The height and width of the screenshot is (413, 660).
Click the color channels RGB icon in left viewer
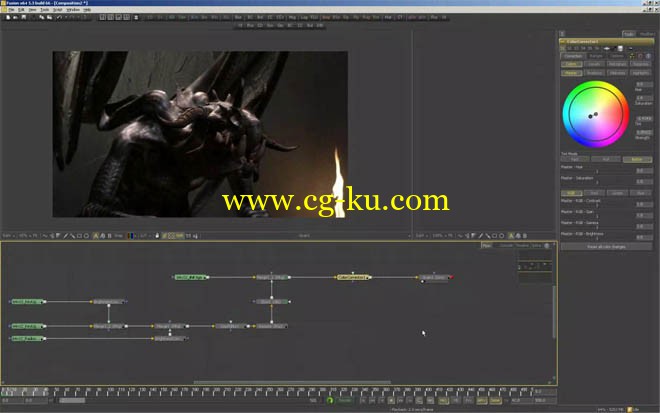point(130,236)
